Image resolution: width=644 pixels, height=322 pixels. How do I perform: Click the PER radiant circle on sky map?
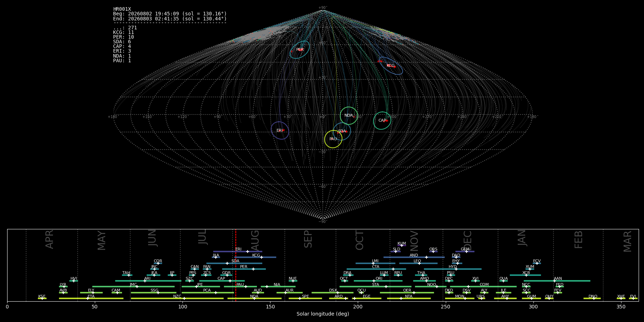(300, 50)
